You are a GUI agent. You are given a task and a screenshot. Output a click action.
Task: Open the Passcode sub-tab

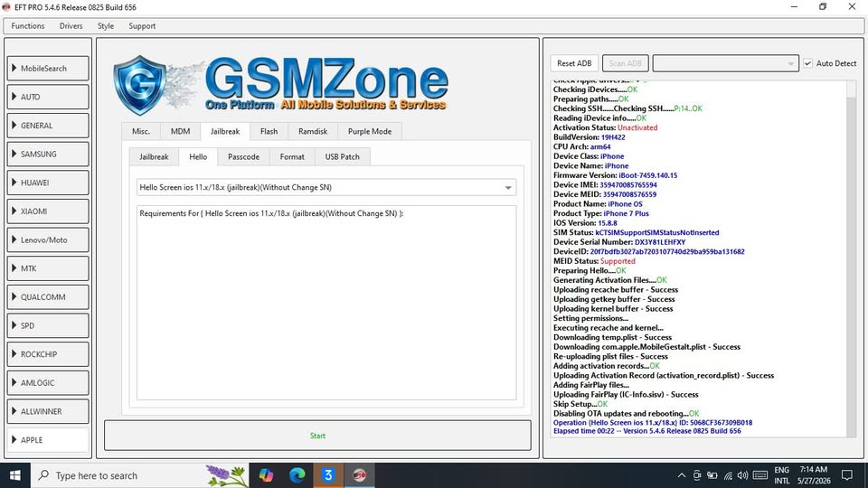(x=243, y=157)
